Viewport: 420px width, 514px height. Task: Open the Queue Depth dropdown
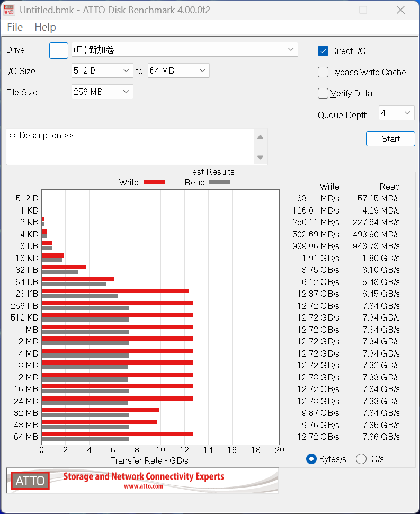(x=396, y=113)
